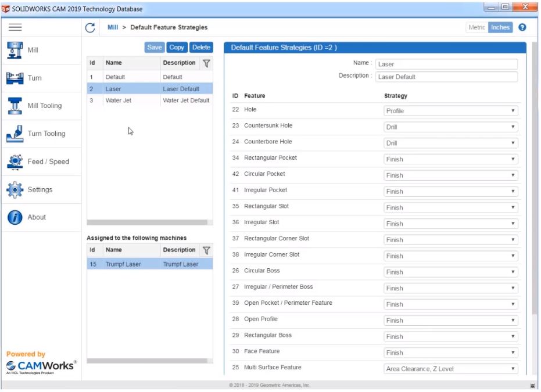This screenshot has height=392, width=541.
Task: Click the Description field containing Laser Default
Action: [447, 77]
